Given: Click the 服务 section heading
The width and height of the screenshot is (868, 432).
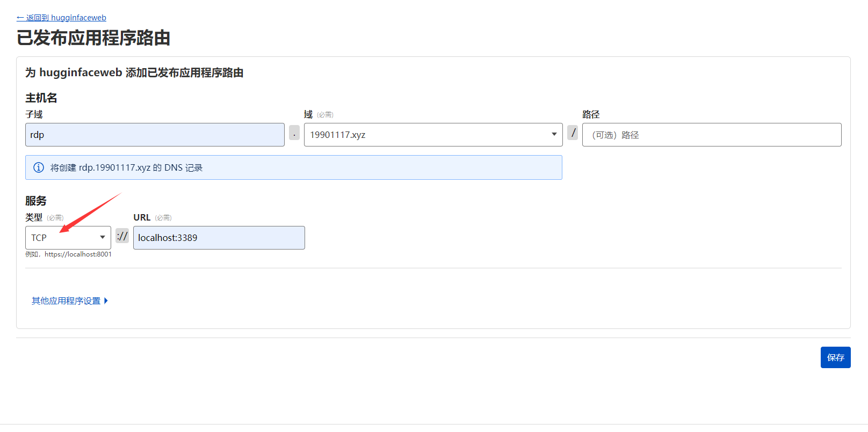Looking at the screenshot, I should 36,201.
